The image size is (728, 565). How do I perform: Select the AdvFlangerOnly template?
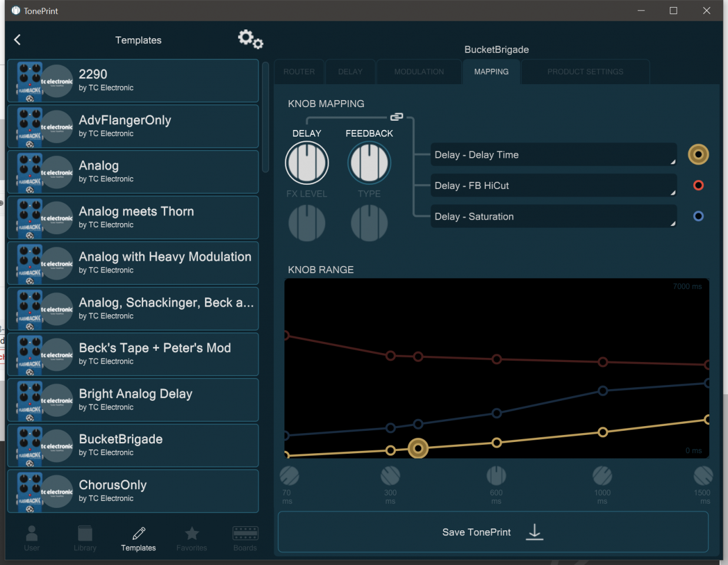point(133,127)
